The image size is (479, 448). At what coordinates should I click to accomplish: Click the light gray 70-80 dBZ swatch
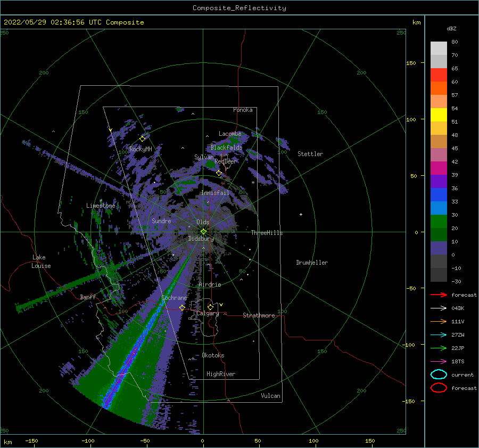[x=439, y=48]
